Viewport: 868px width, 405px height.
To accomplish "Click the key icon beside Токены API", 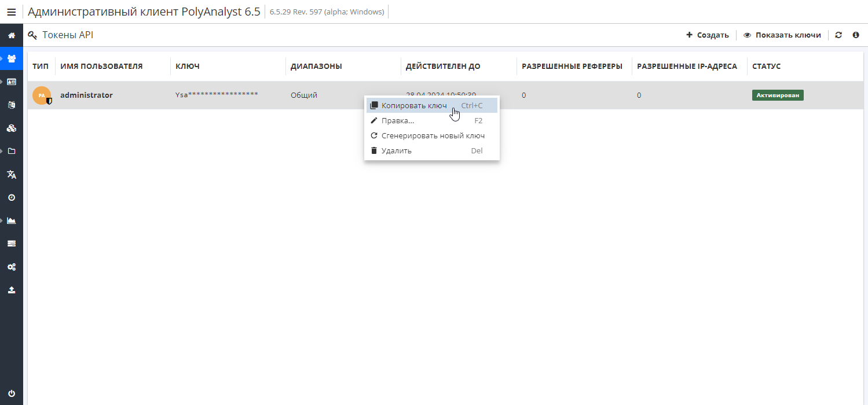I will tap(33, 35).
